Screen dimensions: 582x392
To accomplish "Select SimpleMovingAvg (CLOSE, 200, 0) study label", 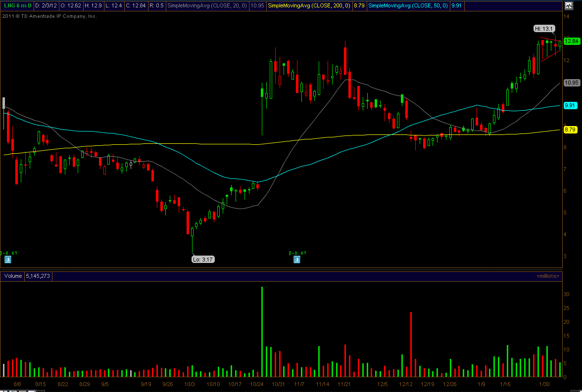I will (309, 5).
